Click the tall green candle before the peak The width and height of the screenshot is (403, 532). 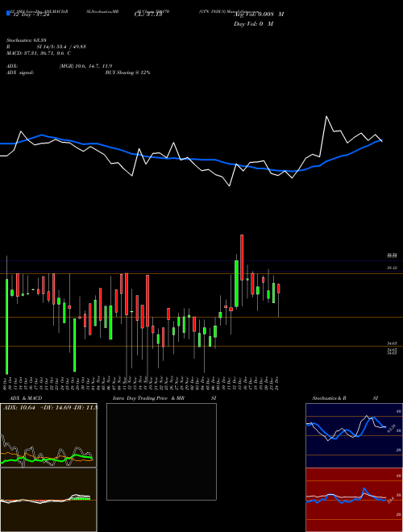(x=236, y=283)
